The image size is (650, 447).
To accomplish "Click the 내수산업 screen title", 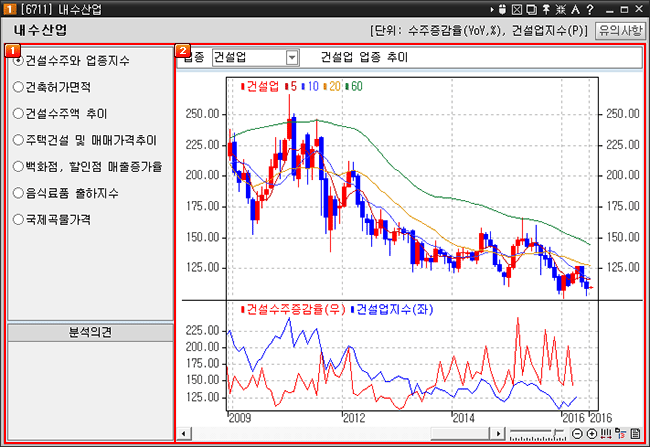I will coord(40,30).
